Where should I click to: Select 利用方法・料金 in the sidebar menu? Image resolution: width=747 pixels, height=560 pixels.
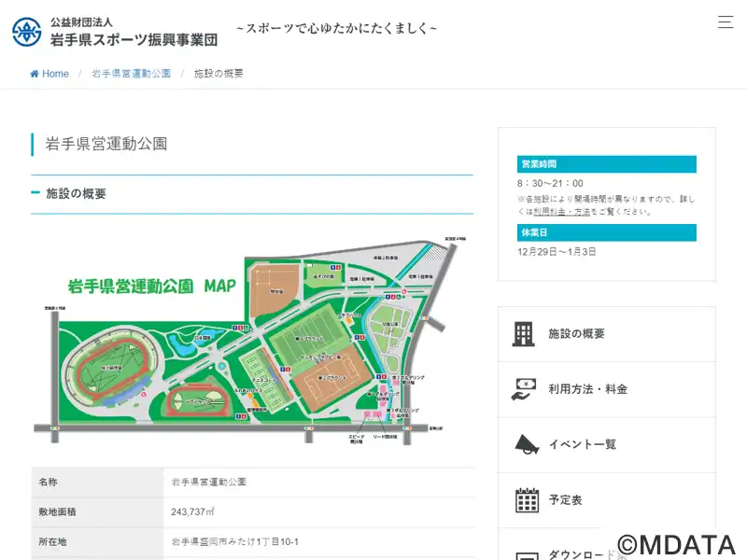tap(587, 389)
